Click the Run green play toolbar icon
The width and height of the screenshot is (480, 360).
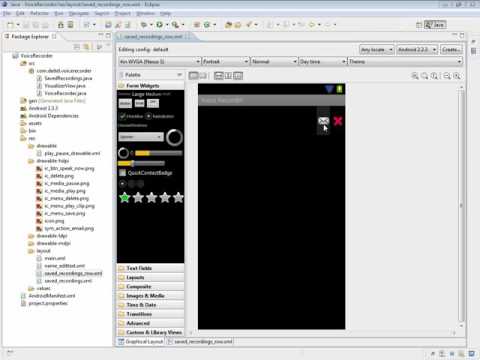click(159, 25)
